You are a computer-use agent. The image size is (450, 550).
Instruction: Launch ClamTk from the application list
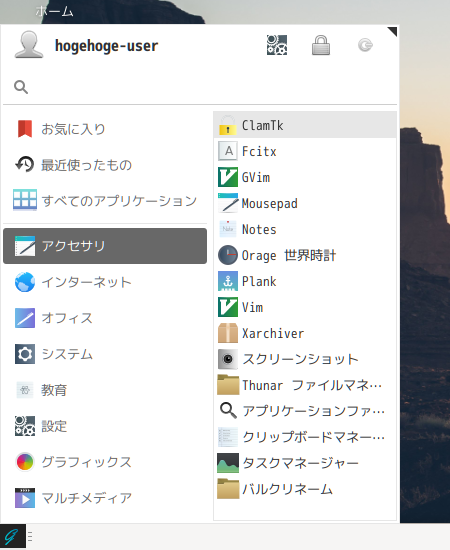[305, 125]
